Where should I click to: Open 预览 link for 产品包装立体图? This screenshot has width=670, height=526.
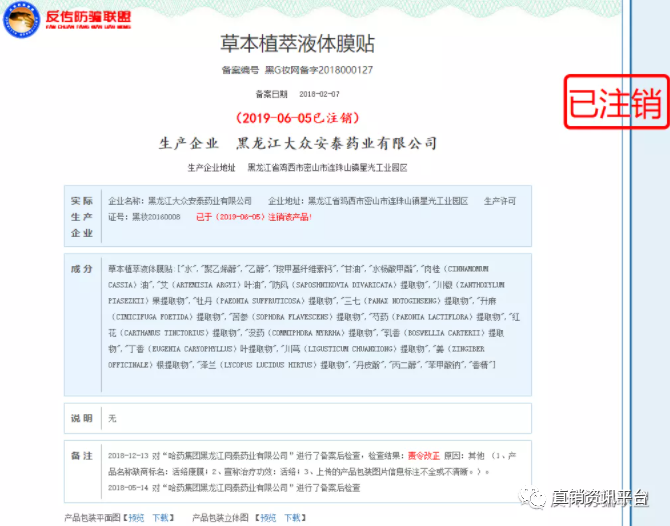point(268,518)
